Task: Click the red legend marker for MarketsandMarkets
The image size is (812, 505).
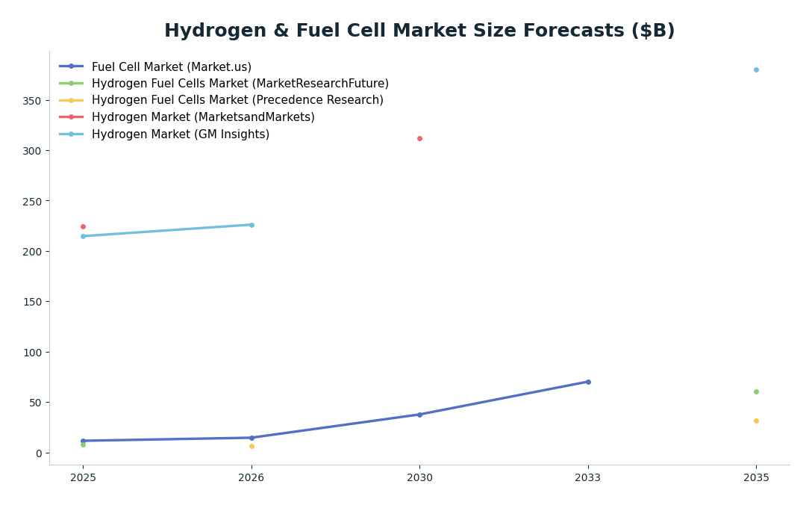Action: [72, 117]
